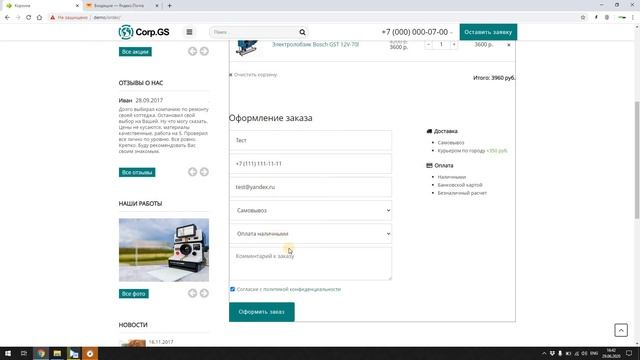Click the name field containing Тест
This screenshot has height=360, width=640.
click(311, 140)
